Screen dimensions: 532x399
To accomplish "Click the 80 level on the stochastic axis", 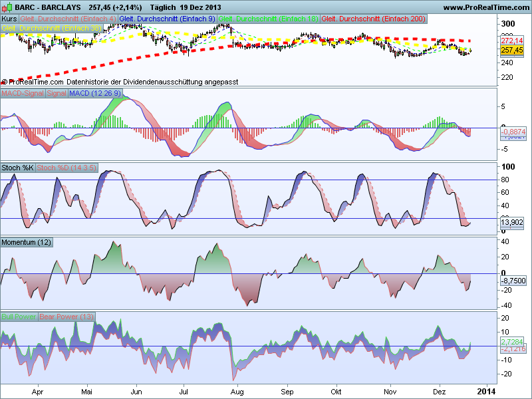I will point(505,180).
